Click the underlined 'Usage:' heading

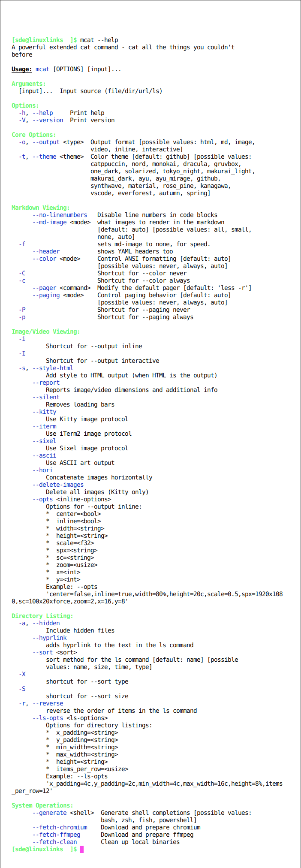click(x=22, y=69)
